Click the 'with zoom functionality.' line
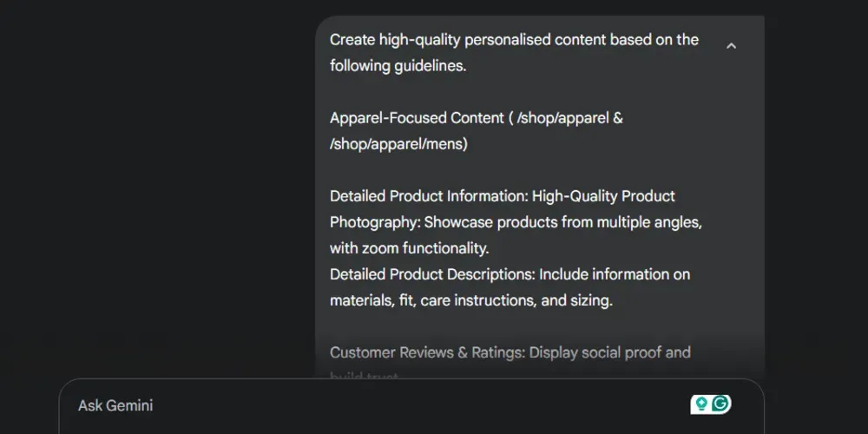This screenshot has width=868, height=434. point(410,248)
